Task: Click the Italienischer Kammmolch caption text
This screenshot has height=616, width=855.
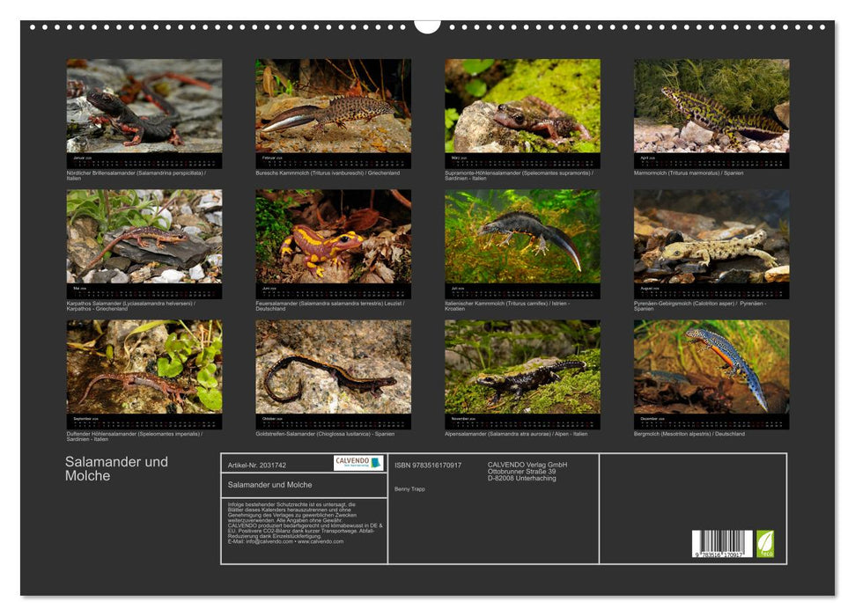Action: click(511, 303)
